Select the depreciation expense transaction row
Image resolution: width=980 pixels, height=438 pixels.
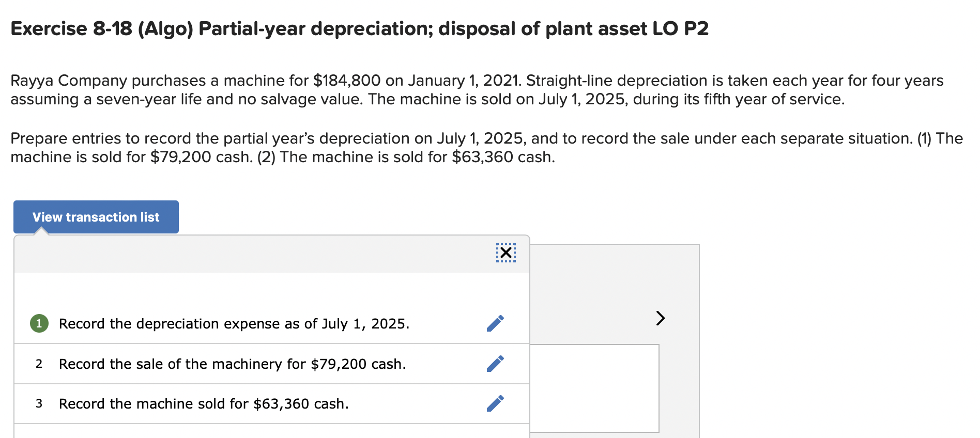[234, 324]
